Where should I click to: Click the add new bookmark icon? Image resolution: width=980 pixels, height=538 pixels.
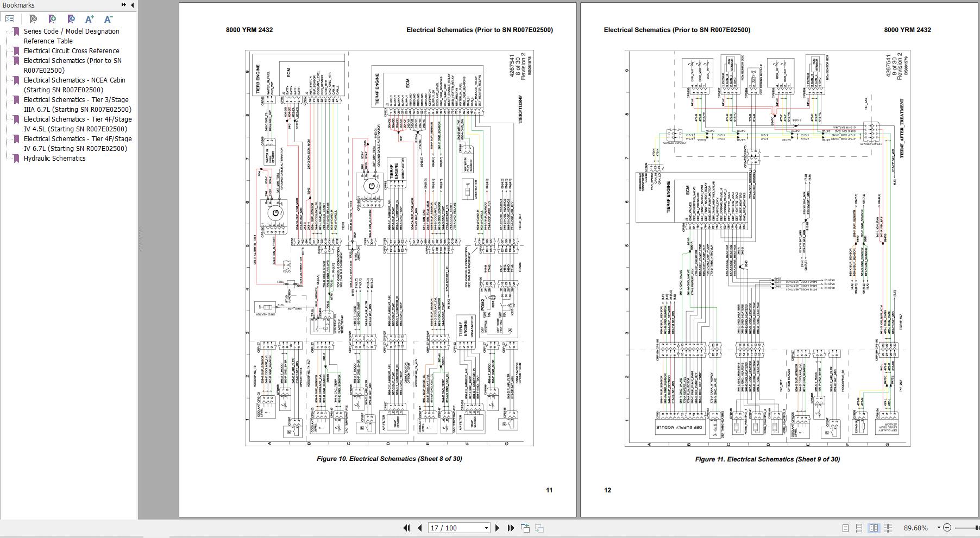(52, 19)
